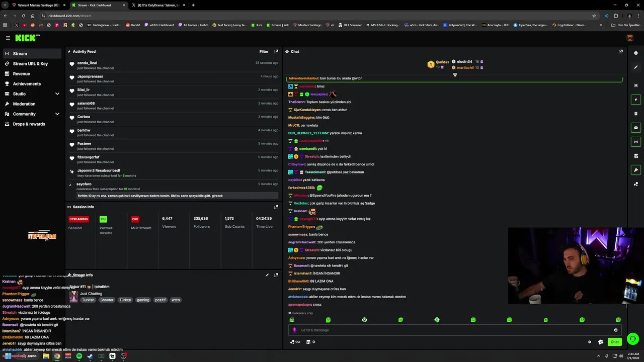Open the notes document icon in right sidebar
The height and width of the screenshot is (362, 644).
click(636, 114)
